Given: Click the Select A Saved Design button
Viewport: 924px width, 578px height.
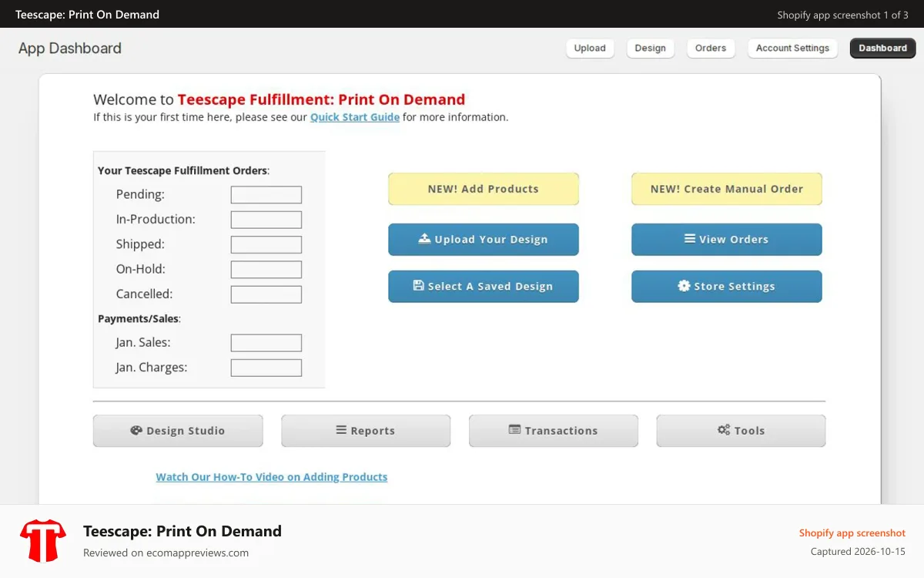Looking at the screenshot, I should tap(484, 287).
